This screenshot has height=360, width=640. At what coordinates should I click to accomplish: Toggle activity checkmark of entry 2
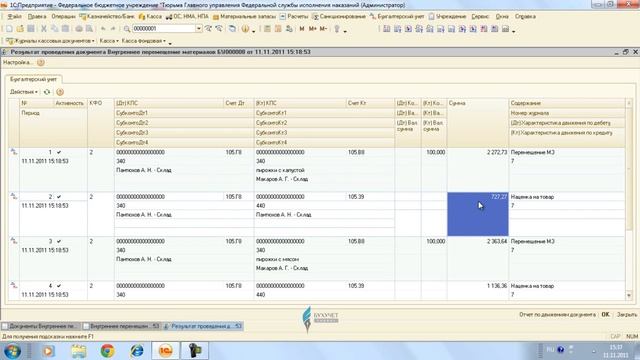point(59,197)
